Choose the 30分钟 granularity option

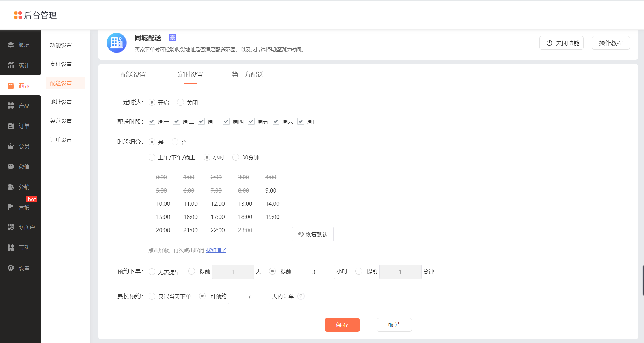[236, 157]
